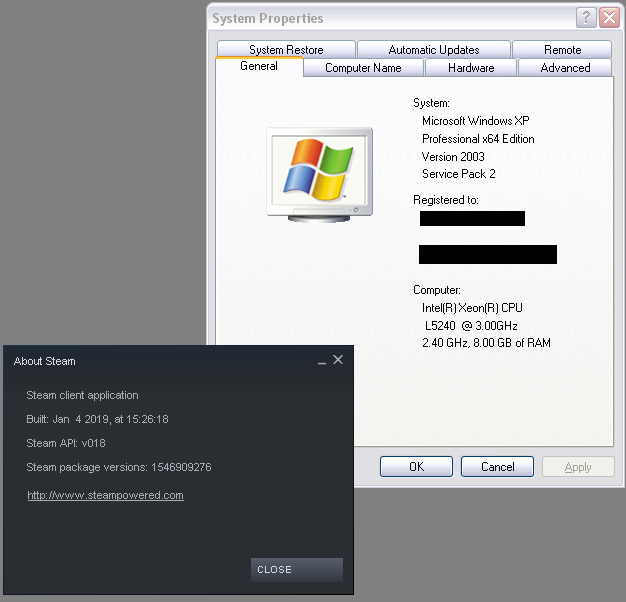Click the help question mark icon in System Properties
Viewport: 626px width, 602px height.
click(586, 18)
